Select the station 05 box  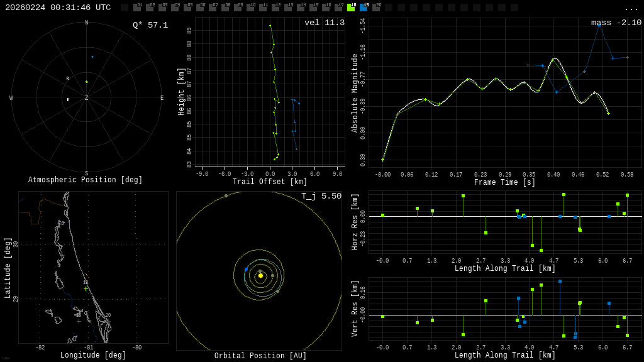[187, 8]
